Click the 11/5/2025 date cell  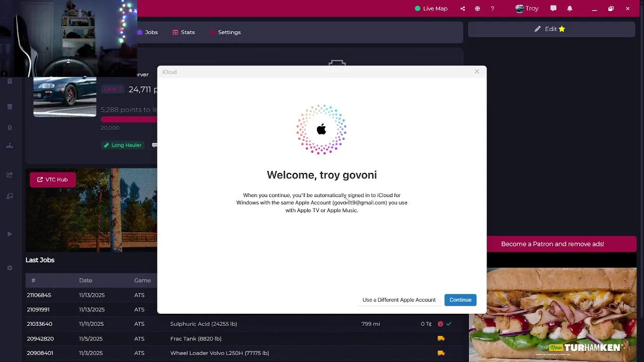click(91, 338)
